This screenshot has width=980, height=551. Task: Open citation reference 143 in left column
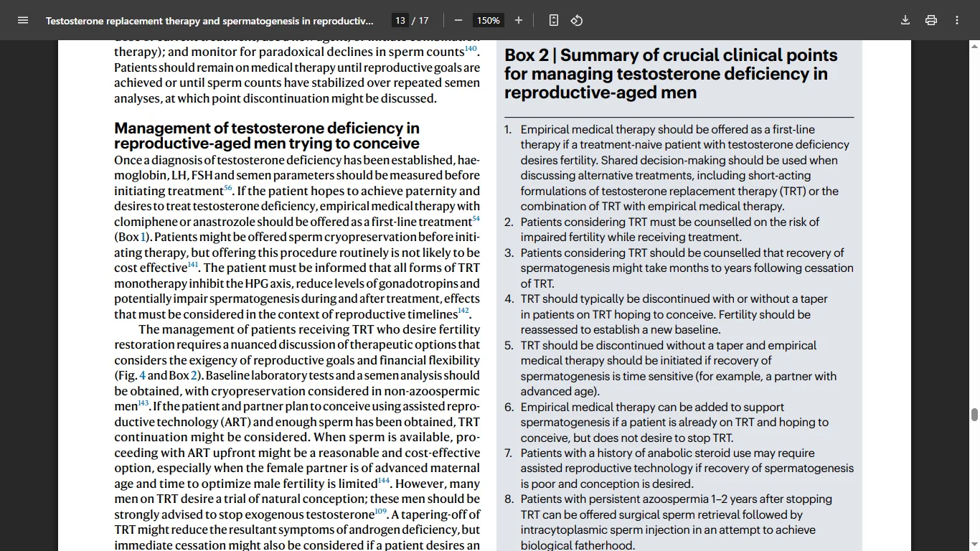[x=143, y=403]
